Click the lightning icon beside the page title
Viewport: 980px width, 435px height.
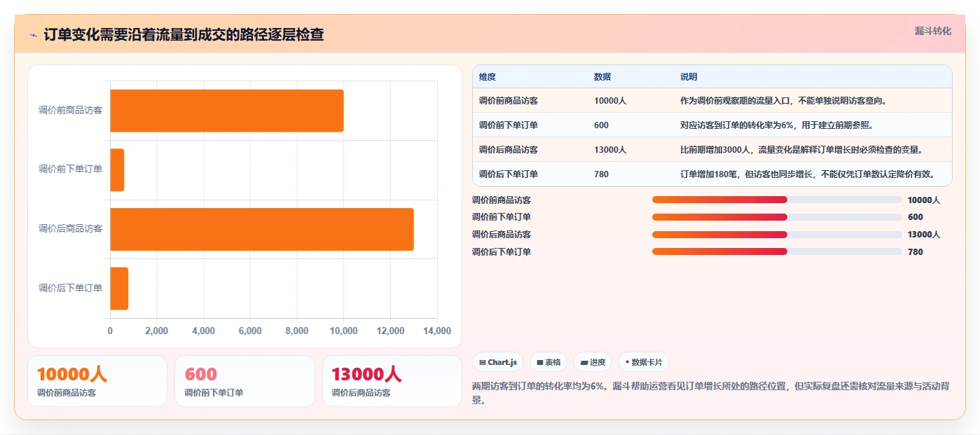click(33, 35)
